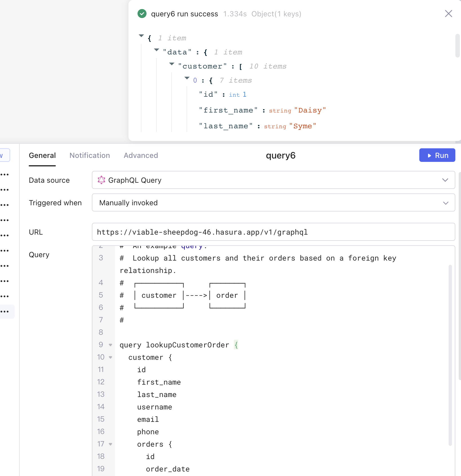The width and height of the screenshot is (461, 476).
Task: Open the overflow menu of the highlighted sidebar query
Action: tap(5, 312)
